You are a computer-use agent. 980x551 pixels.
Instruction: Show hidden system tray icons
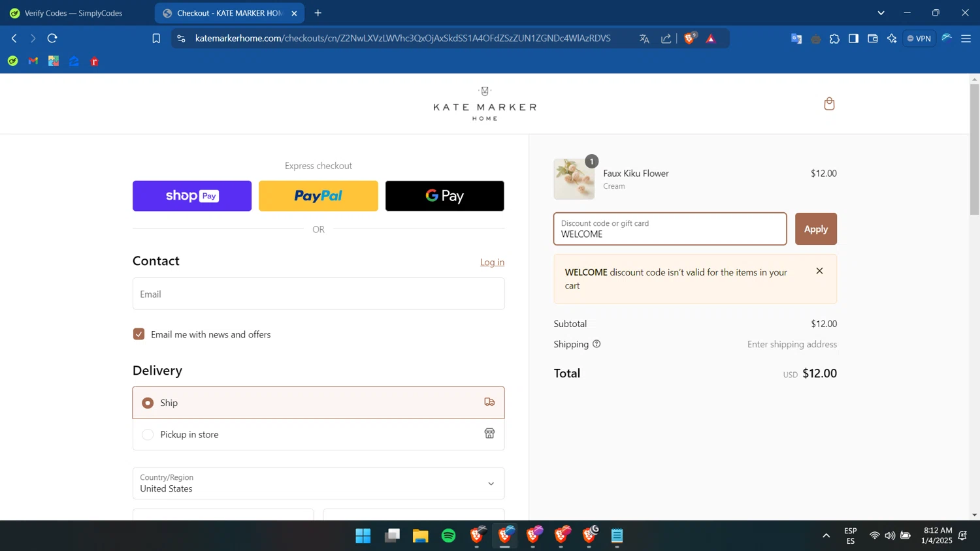(x=826, y=536)
